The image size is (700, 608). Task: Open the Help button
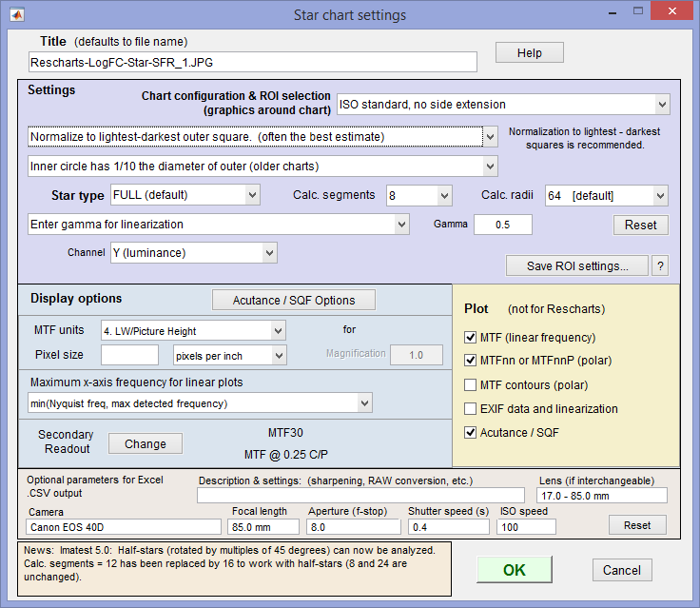coord(530,52)
